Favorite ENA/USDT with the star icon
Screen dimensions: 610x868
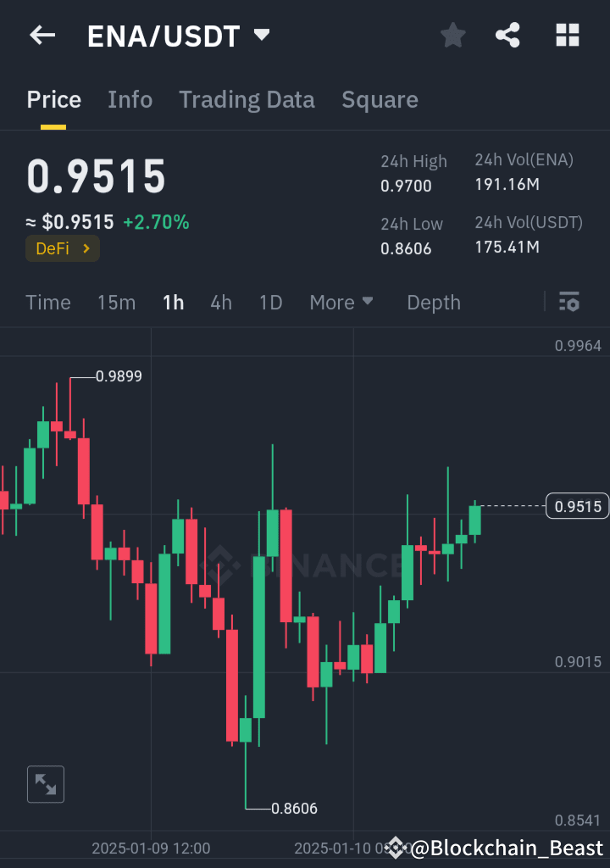tap(452, 35)
